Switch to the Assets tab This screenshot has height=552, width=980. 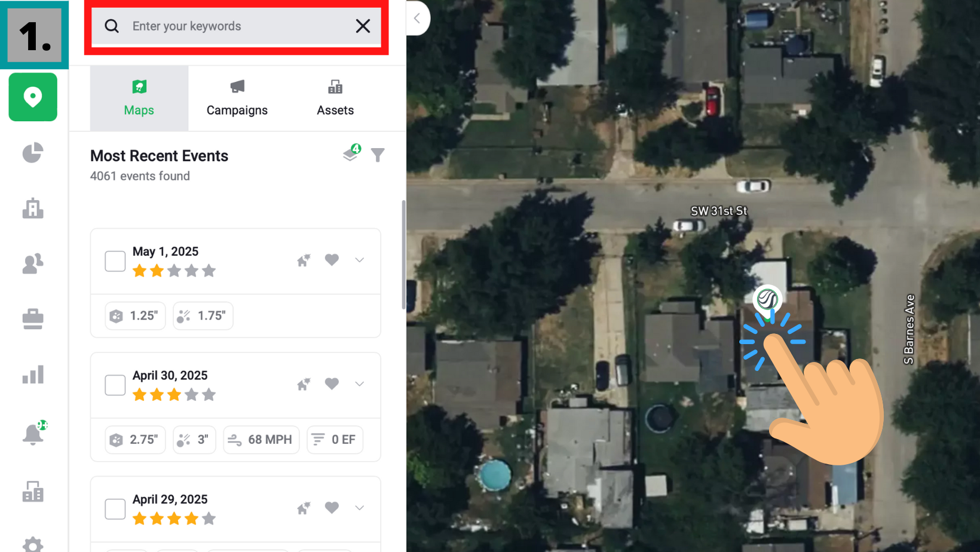pos(335,99)
